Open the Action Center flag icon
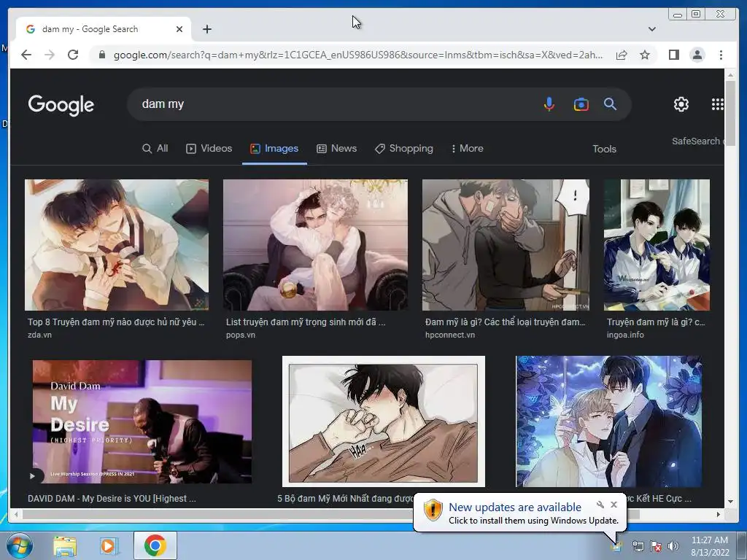 point(656,546)
